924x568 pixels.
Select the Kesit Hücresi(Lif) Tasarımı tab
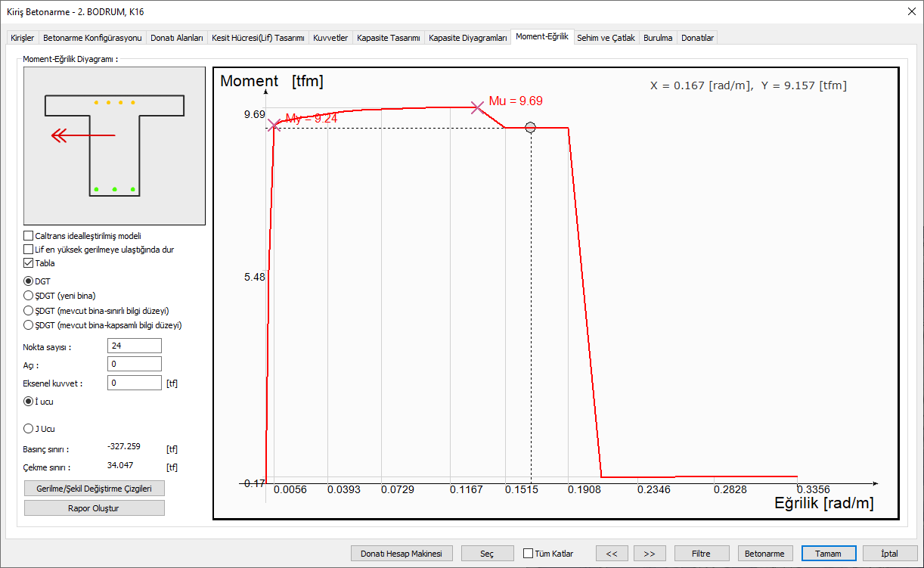coord(258,38)
